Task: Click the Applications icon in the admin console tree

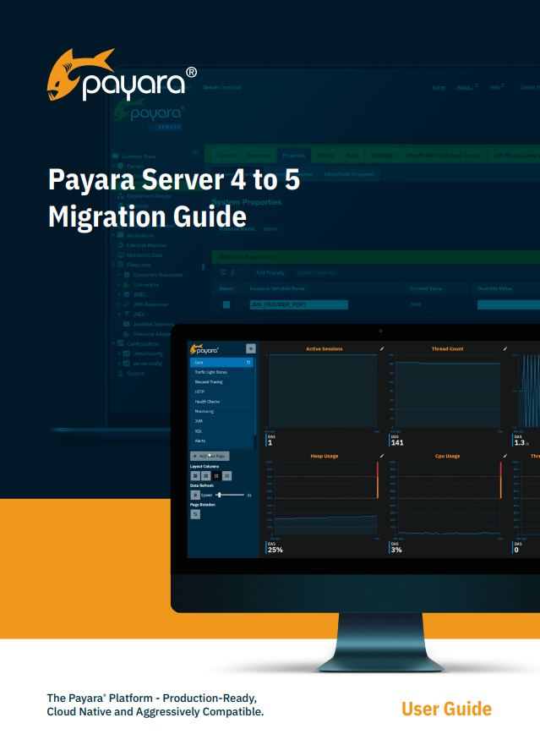Action: [121, 235]
